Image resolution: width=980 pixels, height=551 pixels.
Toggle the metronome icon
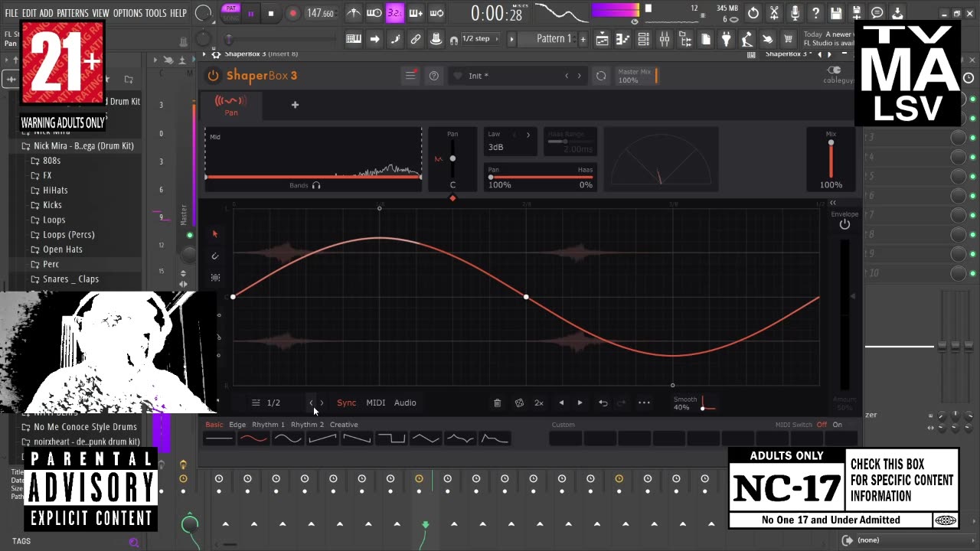tap(353, 13)
